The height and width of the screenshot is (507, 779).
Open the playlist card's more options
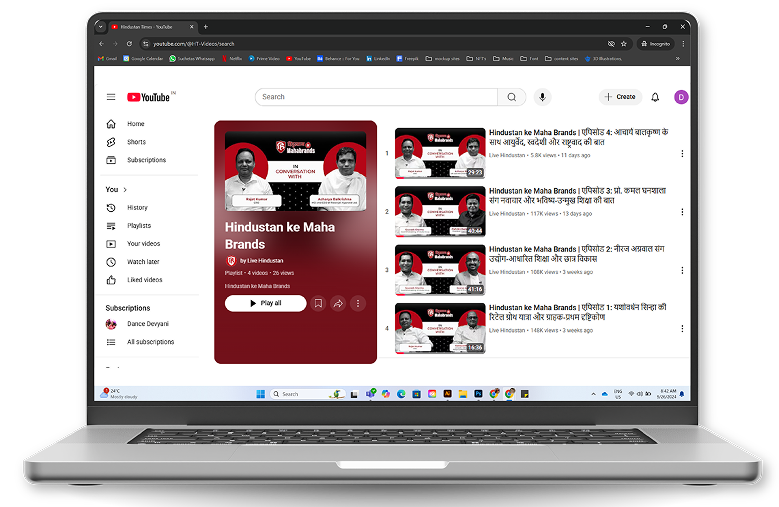pos(358,303)
